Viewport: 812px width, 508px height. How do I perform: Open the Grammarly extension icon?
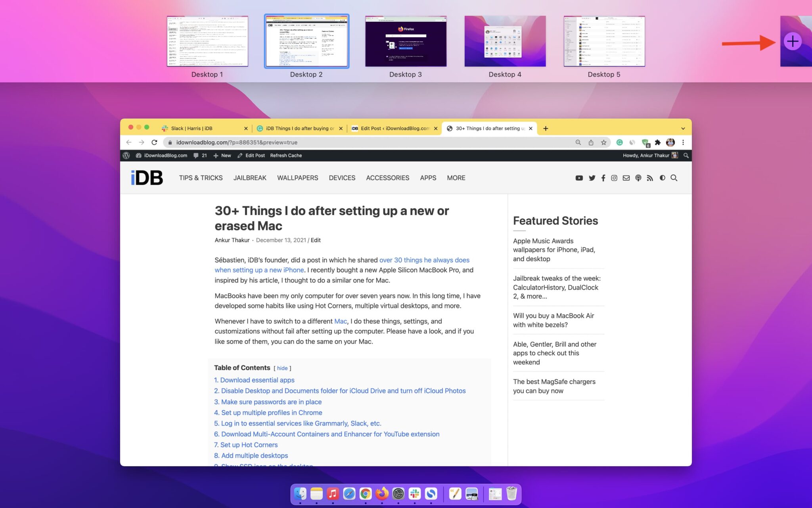click(x=619, y=142)
